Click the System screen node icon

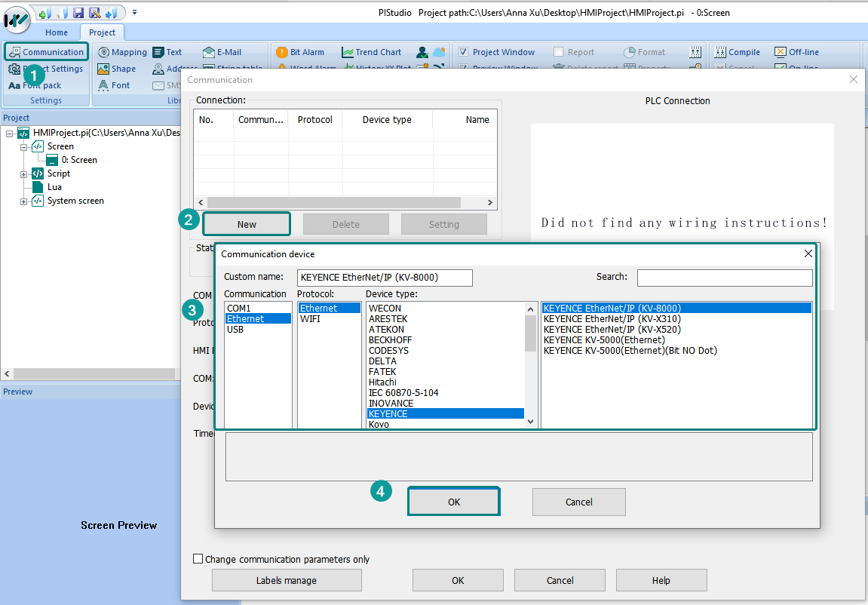click(x=38, y=201)
